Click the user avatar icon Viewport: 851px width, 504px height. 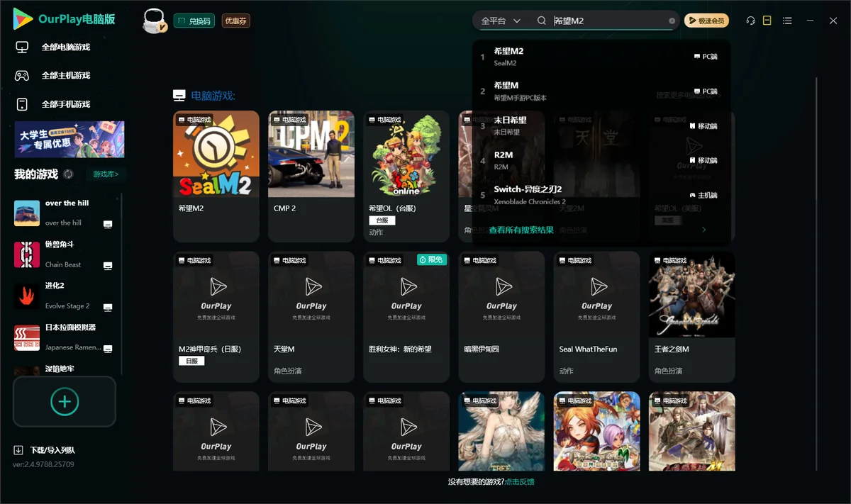(x=155, y=21)
